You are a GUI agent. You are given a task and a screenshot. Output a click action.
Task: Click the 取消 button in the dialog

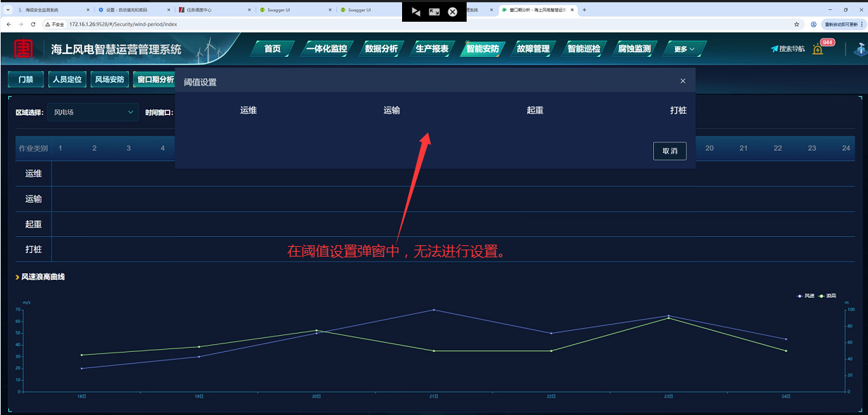click(669, 151)
